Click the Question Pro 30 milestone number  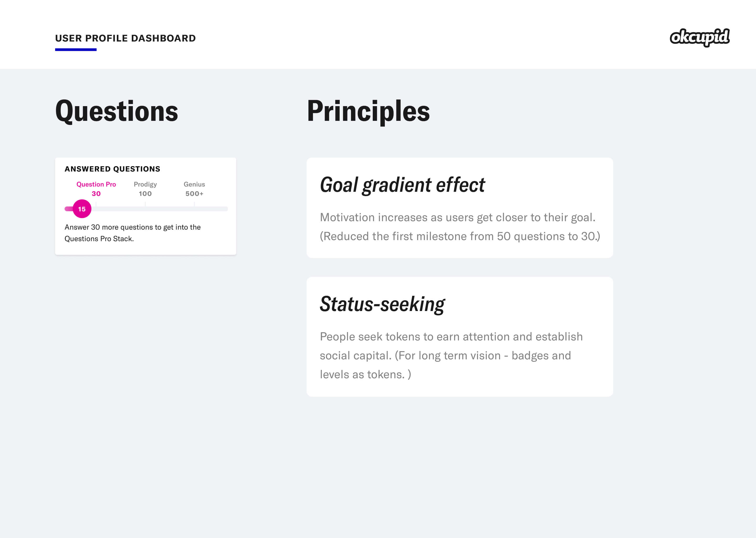96,194
